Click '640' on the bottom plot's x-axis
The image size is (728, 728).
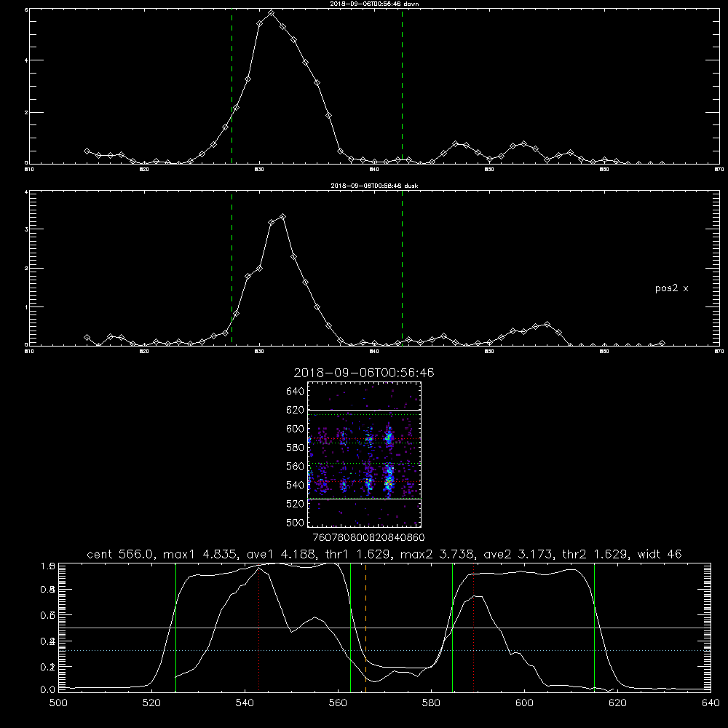click(711, 703)
